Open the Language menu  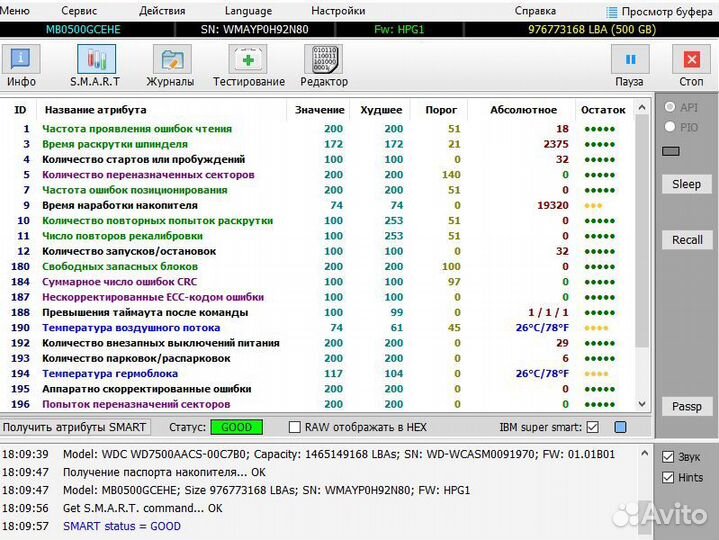click(248, 11)
